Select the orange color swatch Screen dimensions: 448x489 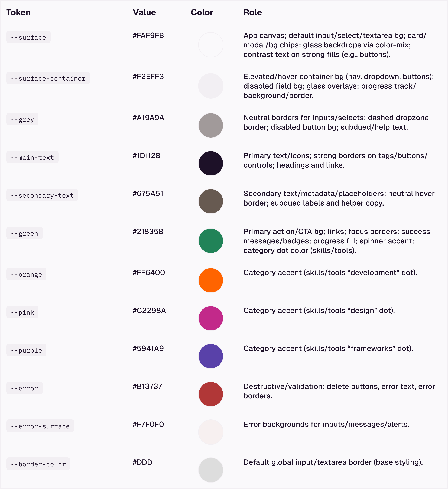210,280
